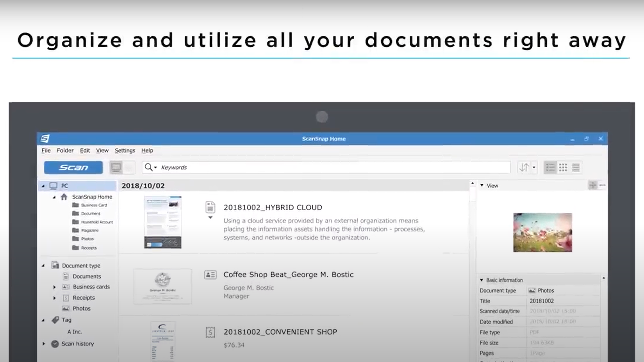Viewport: 644px width, 362px height.
Task: Click the document type icon for HYBRID CLOUD
Action: click(x=210, y=207)
